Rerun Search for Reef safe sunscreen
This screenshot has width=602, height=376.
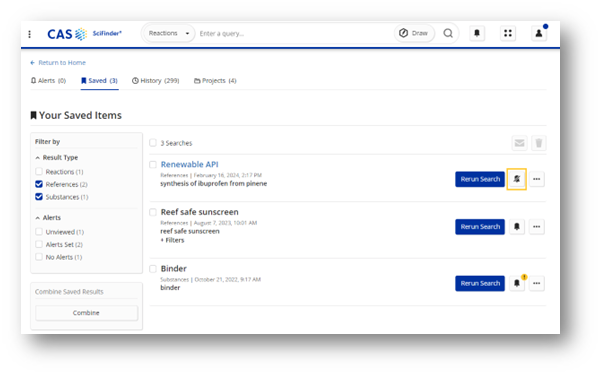(480, 227)
